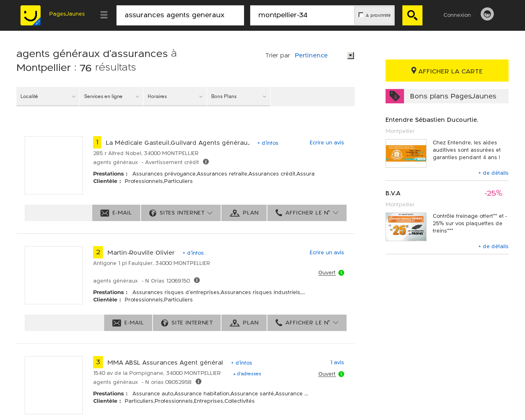Click info icon next to N orias 09052958
The image size is (525, 420).
pos(199,381)
